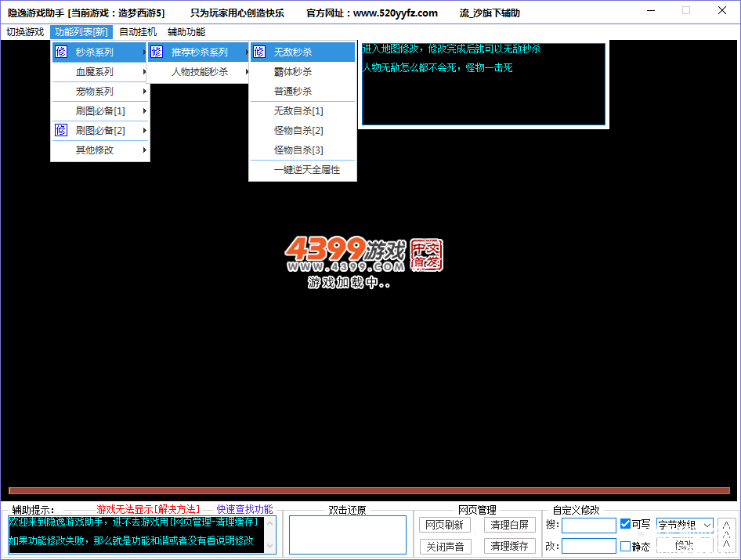Click the triple-caret collapse button

727,535
